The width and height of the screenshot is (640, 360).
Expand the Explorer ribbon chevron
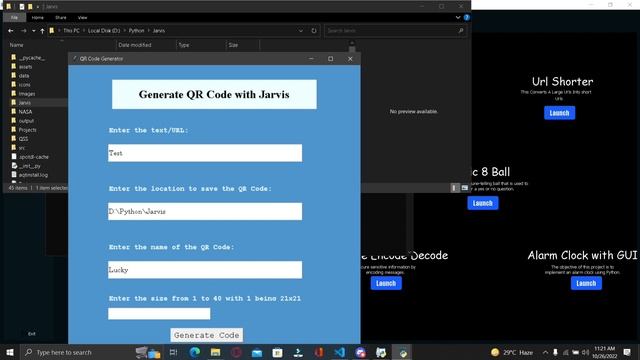click(458, 18)
